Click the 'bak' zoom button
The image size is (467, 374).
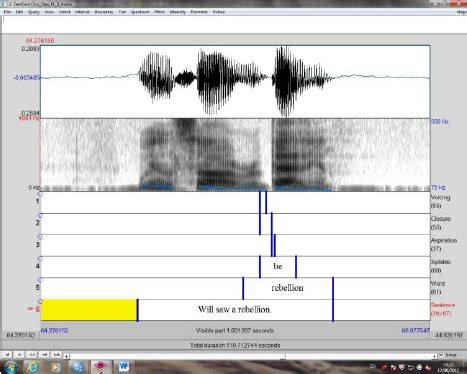(57, 355)
